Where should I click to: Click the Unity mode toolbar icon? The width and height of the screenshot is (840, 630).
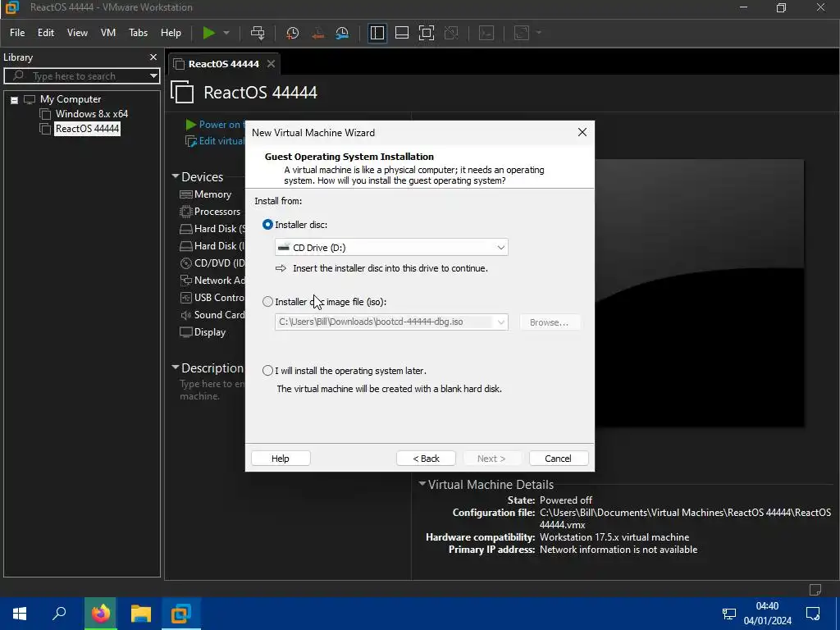[452, 33]
